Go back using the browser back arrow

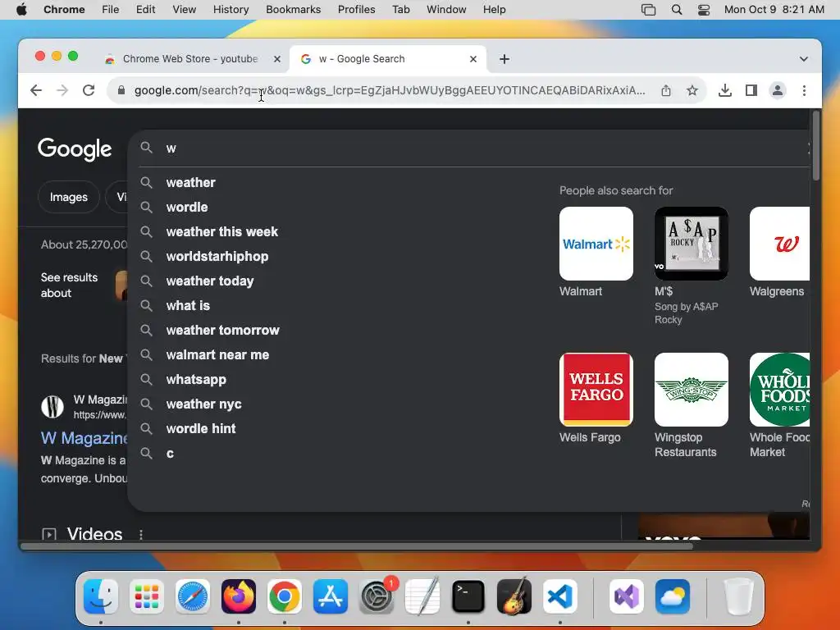[36, 90]
